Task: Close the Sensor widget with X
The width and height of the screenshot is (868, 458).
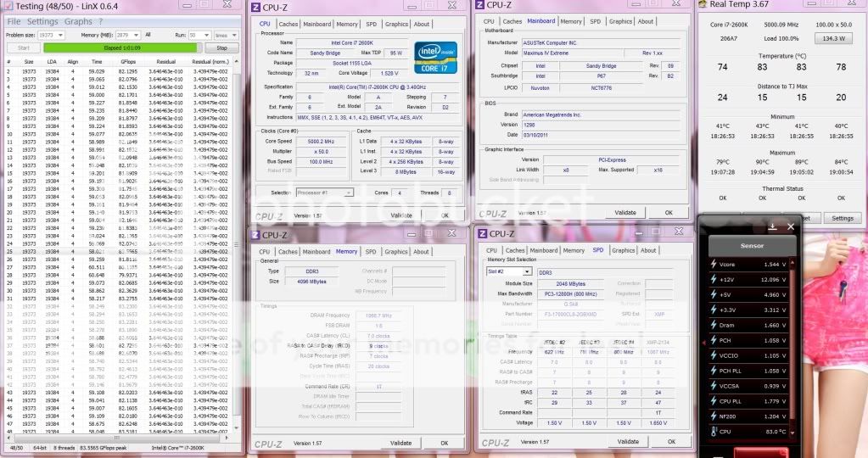Action: tap(791, 226)
